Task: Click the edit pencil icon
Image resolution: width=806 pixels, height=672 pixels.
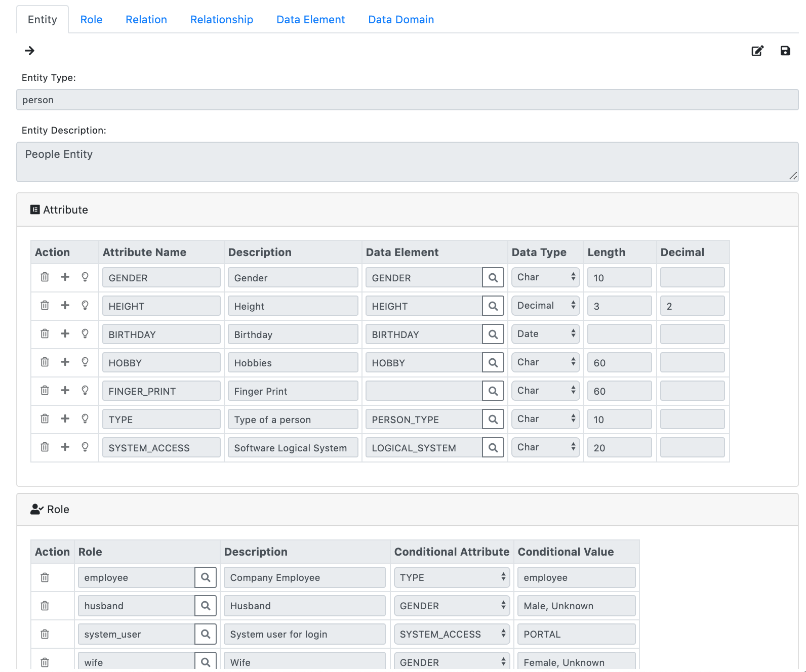Action: pyautogui.click(x=757, y=51)
